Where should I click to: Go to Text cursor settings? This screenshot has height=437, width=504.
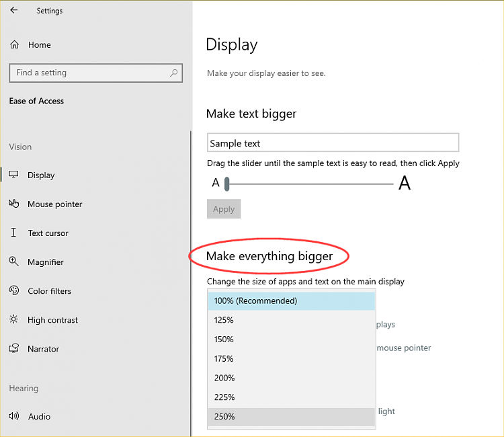48,233
